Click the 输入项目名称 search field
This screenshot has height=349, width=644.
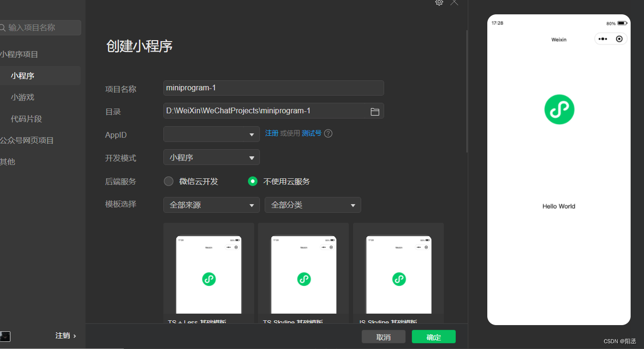(x=40, y=28)
